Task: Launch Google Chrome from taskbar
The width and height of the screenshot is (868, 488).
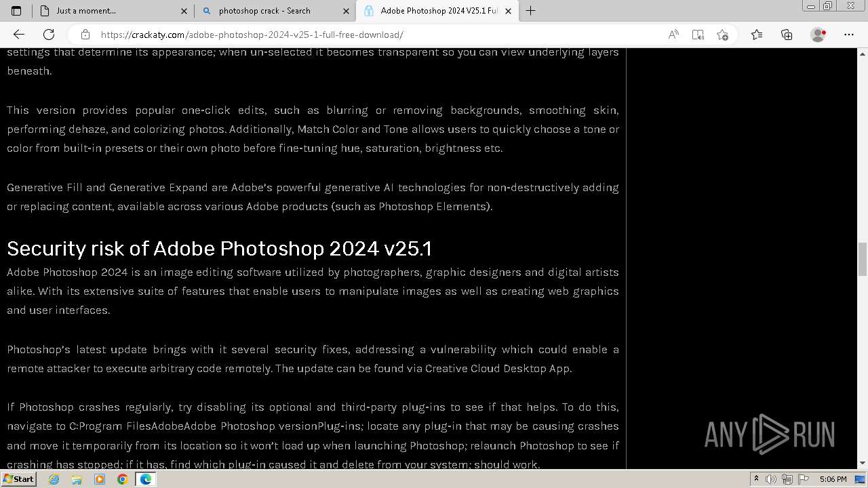Action: (x=122, y=479)
